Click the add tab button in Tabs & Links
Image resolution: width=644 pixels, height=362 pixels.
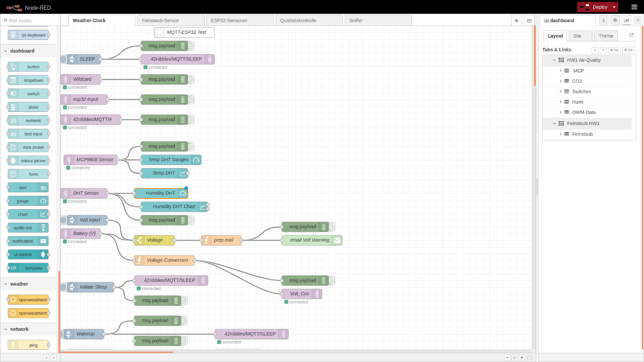pyautogui.click(x=614, y=50)
